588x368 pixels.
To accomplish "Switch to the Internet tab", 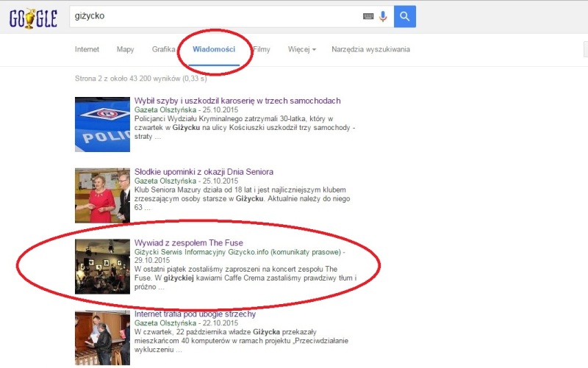I will pyautogui.click(x=87, y=49).
